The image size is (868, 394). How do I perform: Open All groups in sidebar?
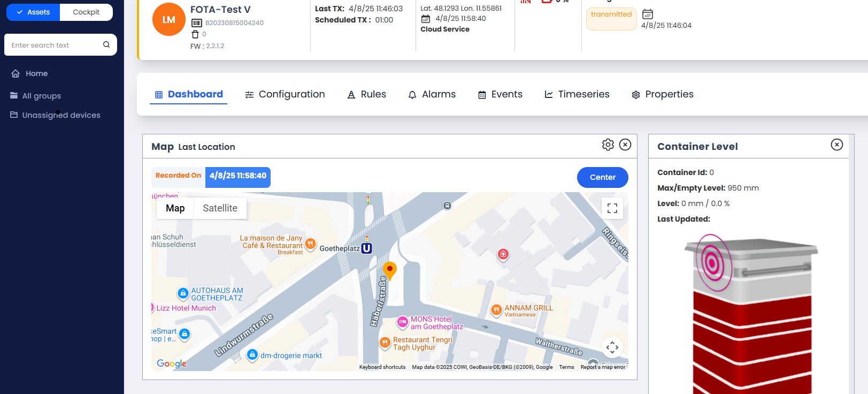point(41,96)
